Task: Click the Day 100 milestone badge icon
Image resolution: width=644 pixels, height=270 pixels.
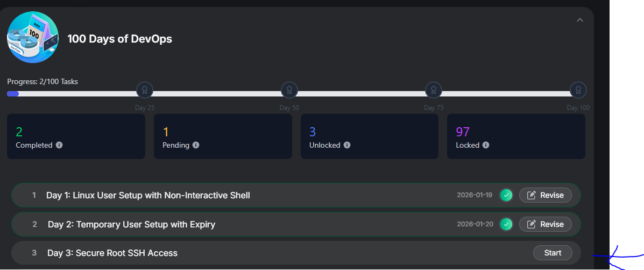Action: [578, 89]
